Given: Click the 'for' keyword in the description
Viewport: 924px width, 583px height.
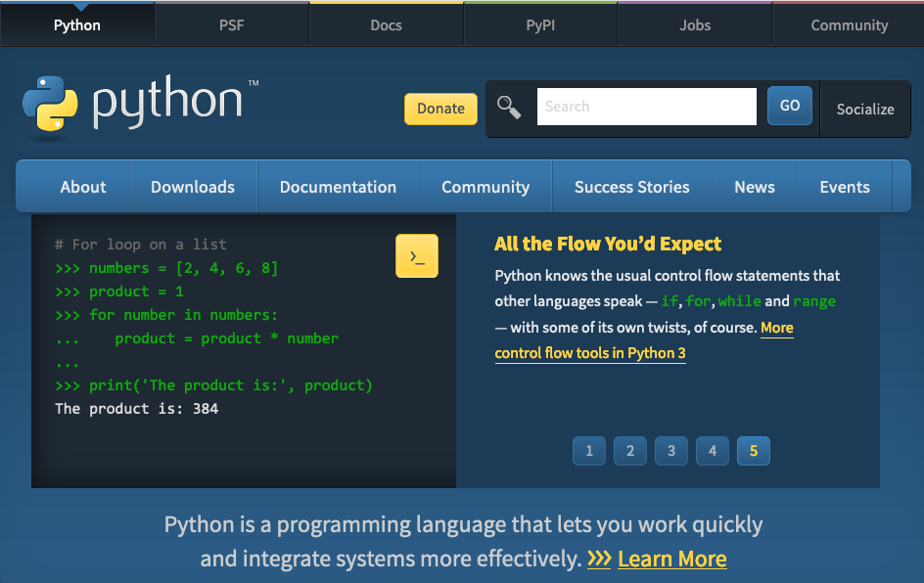Looking at the screenshot, I should pos(698,301).
